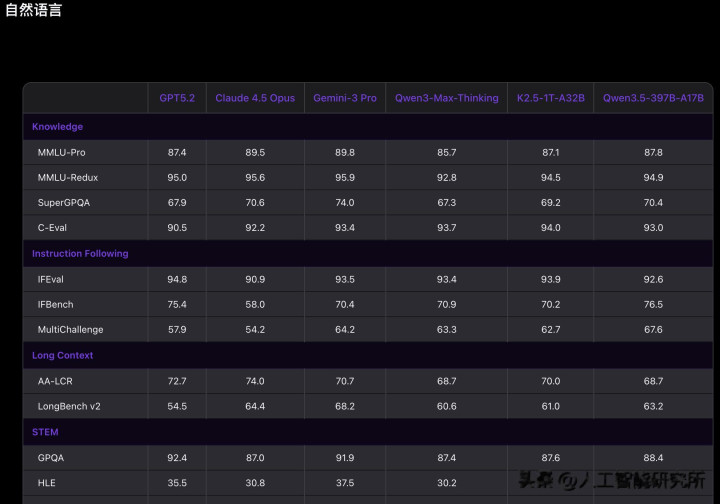Click the GPT5.2 column header
Image resolution: width=720 pixels, height=504 pixels.
coord(177,98)
